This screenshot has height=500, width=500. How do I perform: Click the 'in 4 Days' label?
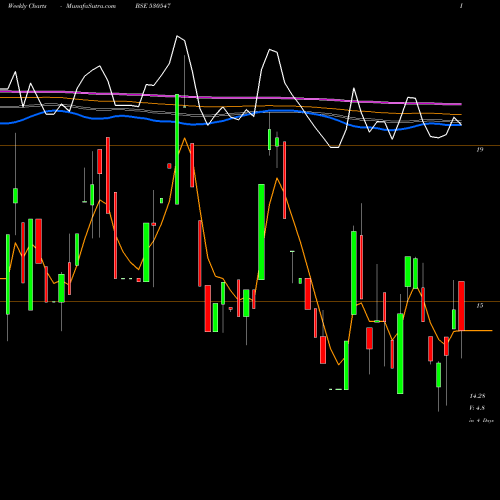(x=481, y=421)
